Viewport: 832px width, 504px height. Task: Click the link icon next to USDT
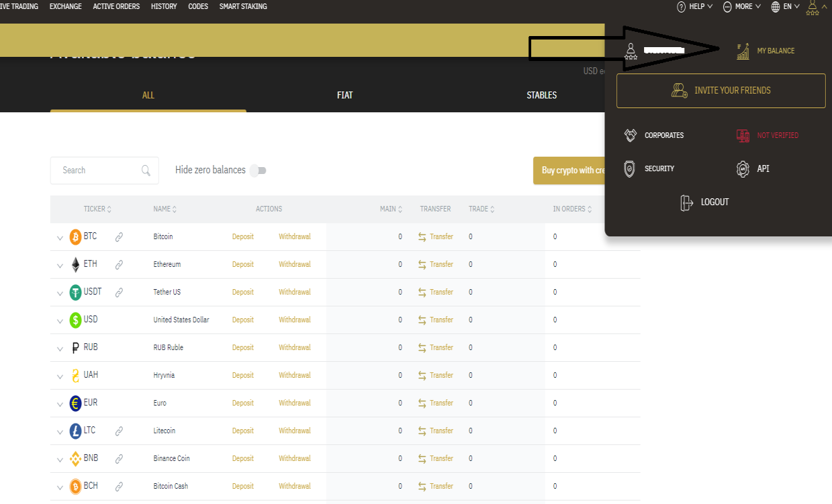coord(119,293)
